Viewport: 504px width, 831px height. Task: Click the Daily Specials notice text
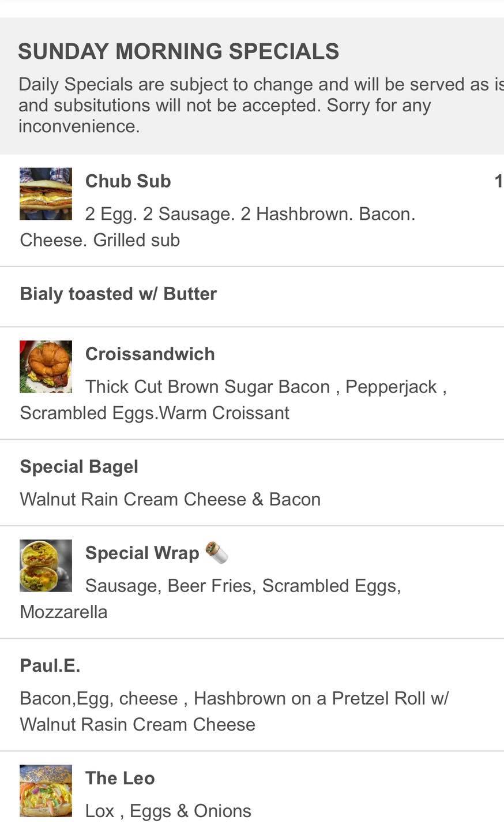pos(254,105)
